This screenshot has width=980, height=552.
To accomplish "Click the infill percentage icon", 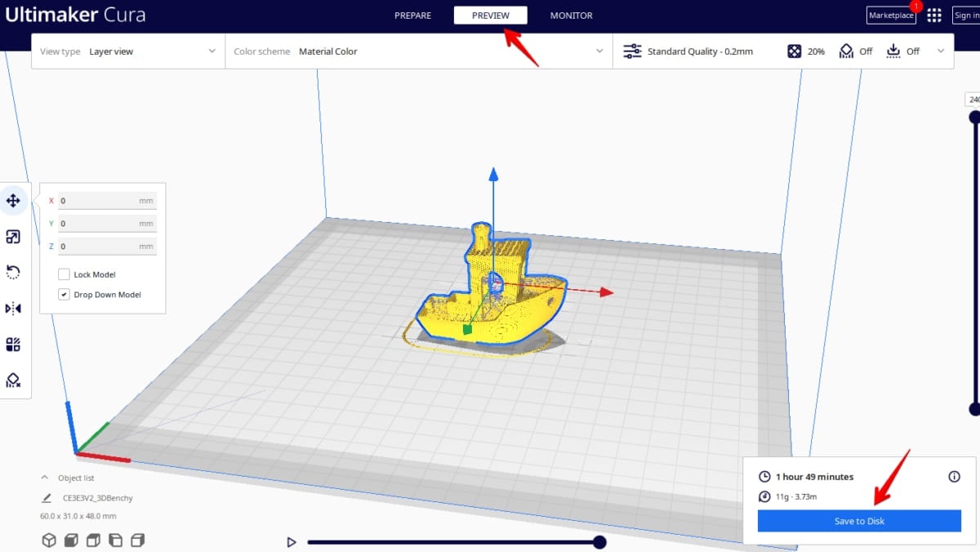I will click(794, 51).
